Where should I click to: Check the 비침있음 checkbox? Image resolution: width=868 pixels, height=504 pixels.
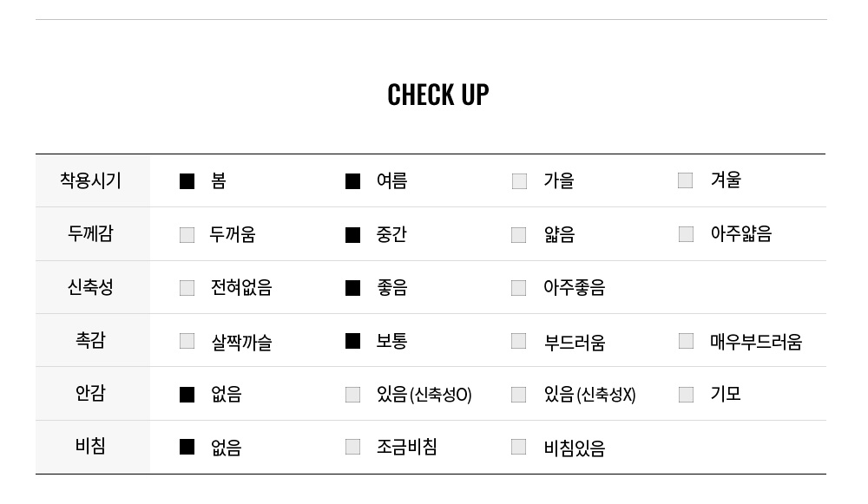pyautogui.click(x=519, y=447)
